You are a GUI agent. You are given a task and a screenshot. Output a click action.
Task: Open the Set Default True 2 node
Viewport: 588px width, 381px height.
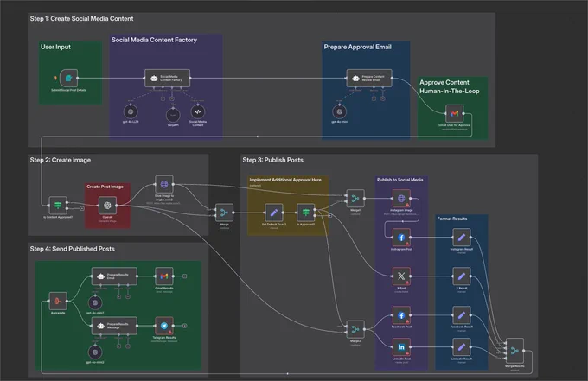click(x=274, y=213)
